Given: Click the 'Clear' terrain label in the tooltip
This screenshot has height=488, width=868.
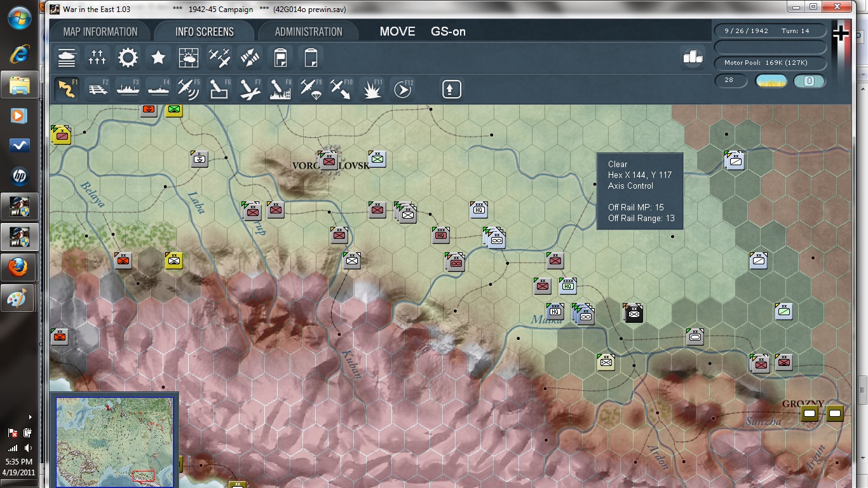Looking at the screenshot, I should 618,164.
